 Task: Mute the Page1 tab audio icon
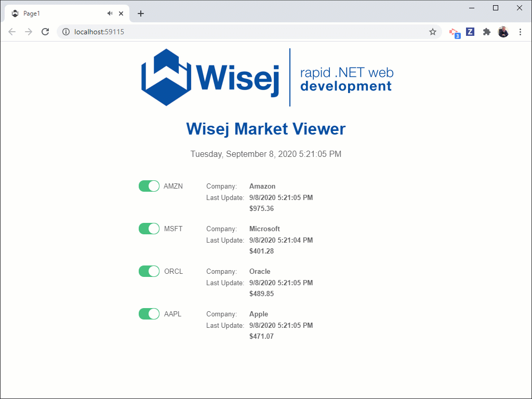pyautogui.click(x=110, y=13)
